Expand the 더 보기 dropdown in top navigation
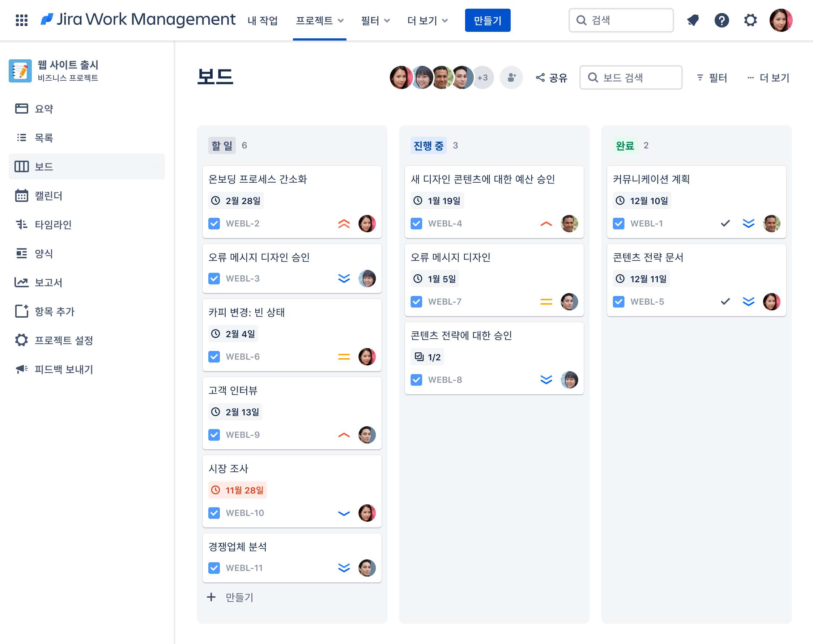Viewport: 813px width, 644px height. (x=427, y=20)
